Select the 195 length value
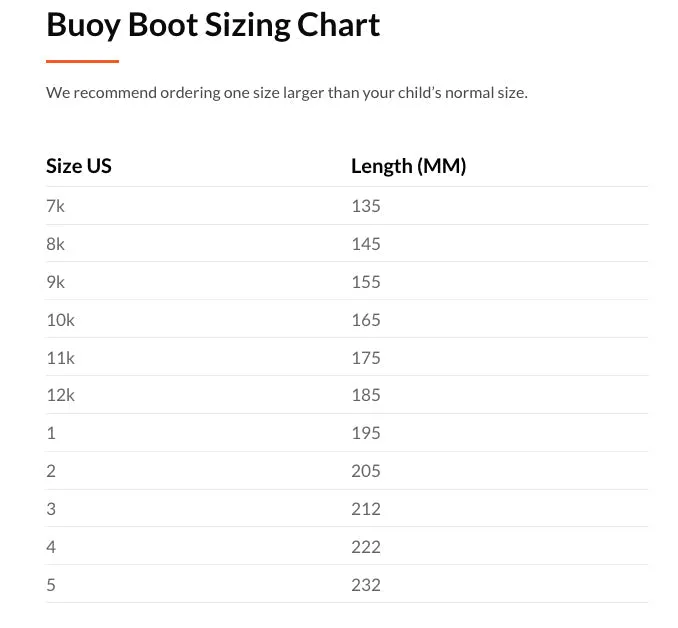 (x=366, y=433)
